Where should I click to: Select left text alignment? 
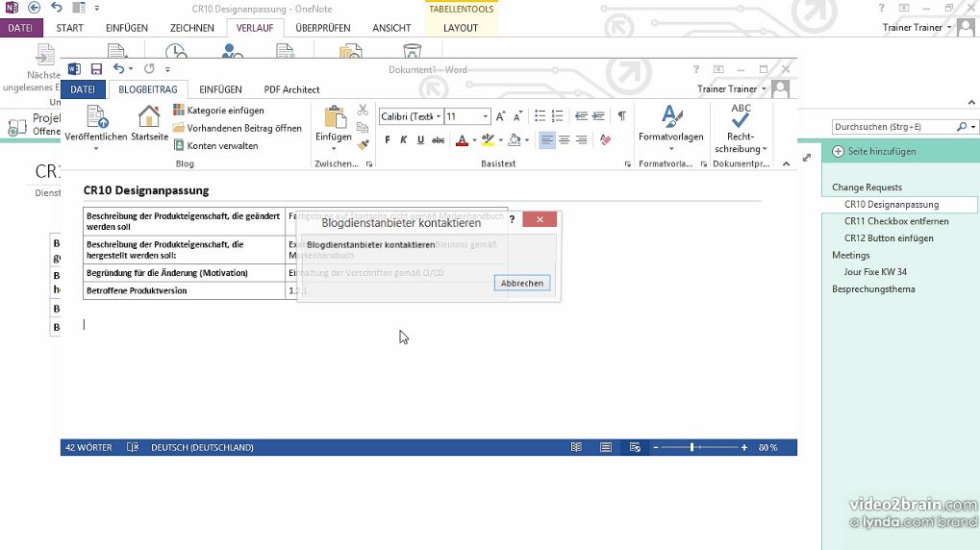tap(547, 140)
